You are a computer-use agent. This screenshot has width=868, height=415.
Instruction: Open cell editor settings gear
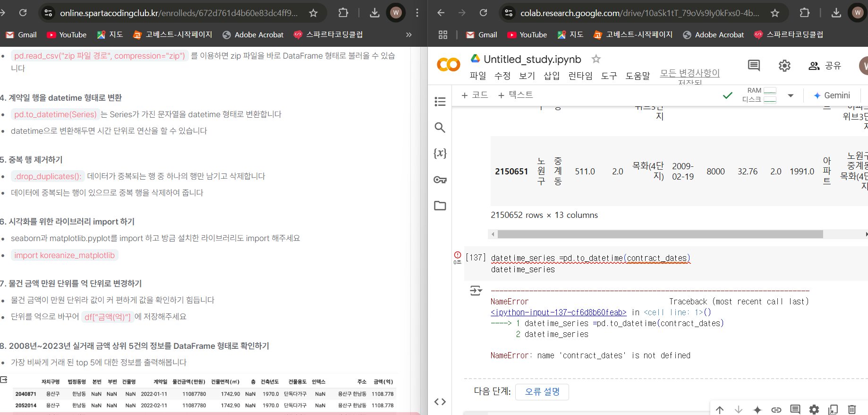(x=814, y=410)
